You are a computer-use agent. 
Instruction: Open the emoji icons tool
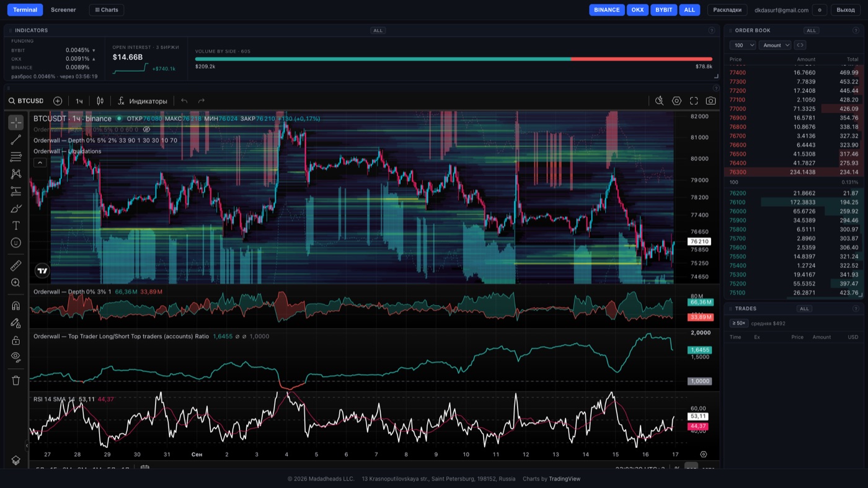16,243
